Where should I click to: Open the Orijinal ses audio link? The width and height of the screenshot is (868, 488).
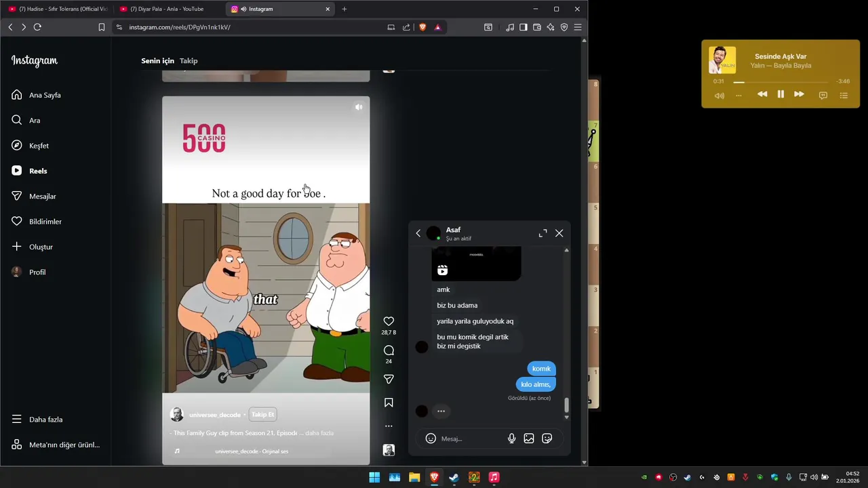pos(252,451)
